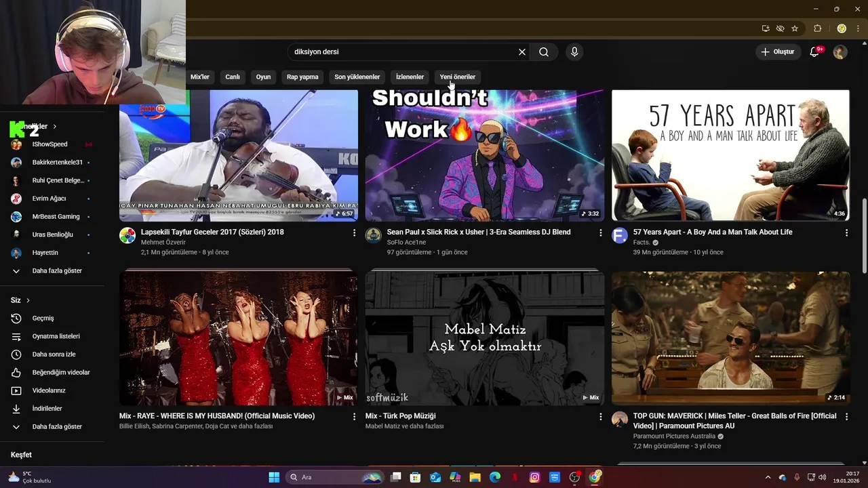Open the taskbar volume icon
The height and width of the screenshot is (488, 868).
click(x=824, y=477)
